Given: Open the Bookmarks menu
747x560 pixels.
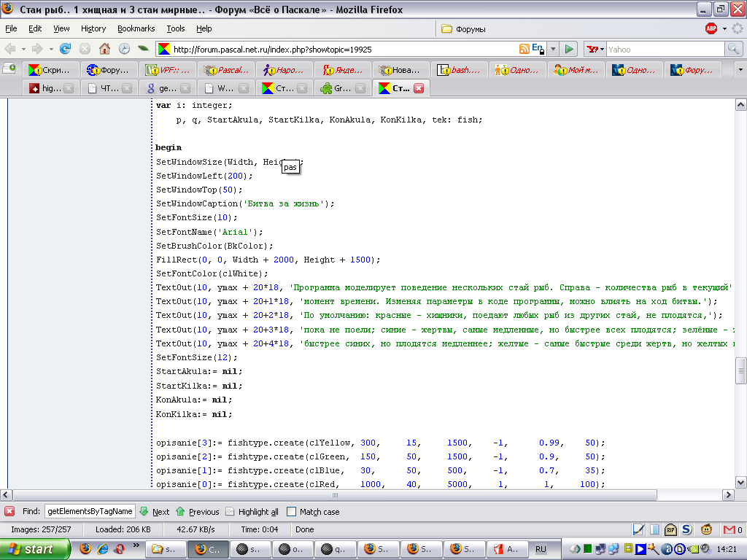Looking at the screenshot, I should pos(136,28).
